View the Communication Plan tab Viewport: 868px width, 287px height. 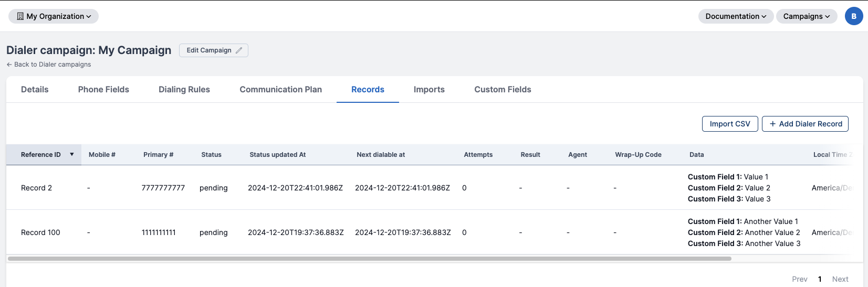tap(281, 90)
